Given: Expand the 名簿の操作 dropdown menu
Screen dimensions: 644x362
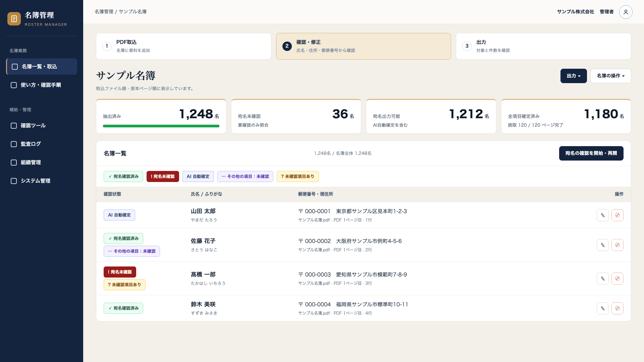Looking at the screenshot, I should coord(610,76).
